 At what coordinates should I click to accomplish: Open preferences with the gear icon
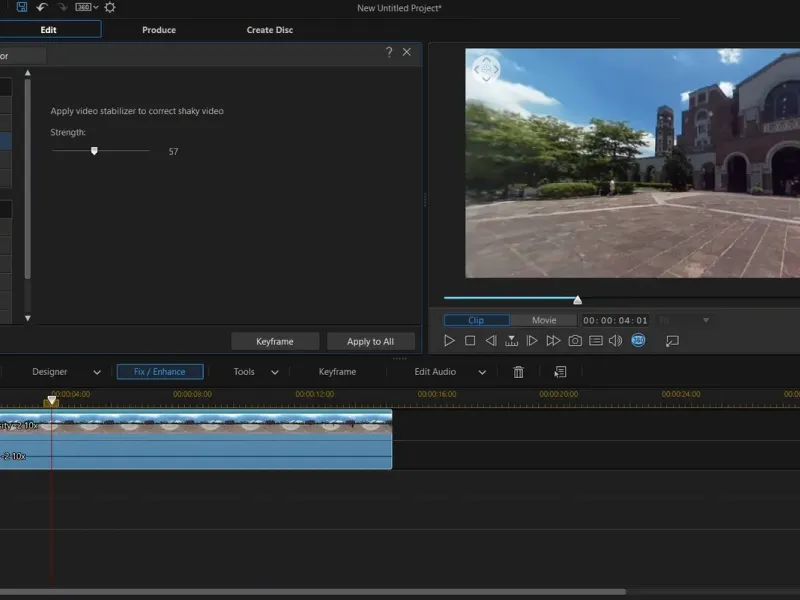point(109,7)
